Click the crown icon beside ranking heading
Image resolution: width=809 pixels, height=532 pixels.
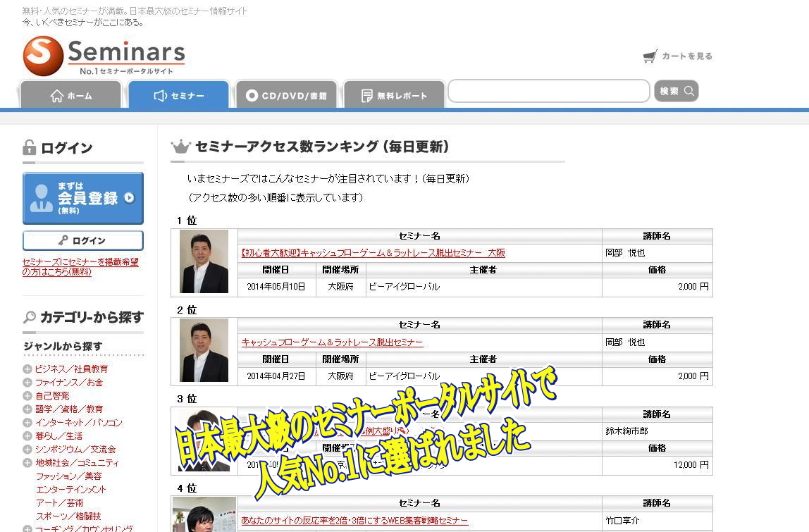[180, 147]
